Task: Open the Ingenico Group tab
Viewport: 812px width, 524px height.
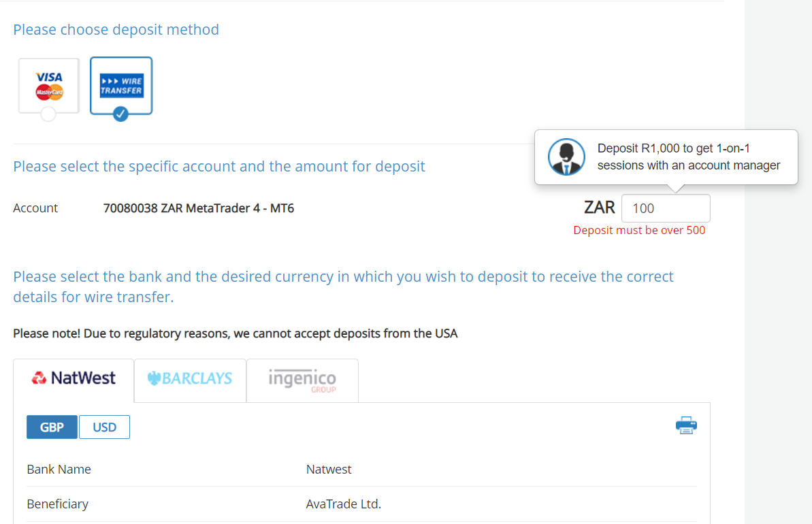Action: [x=302, y=380]
